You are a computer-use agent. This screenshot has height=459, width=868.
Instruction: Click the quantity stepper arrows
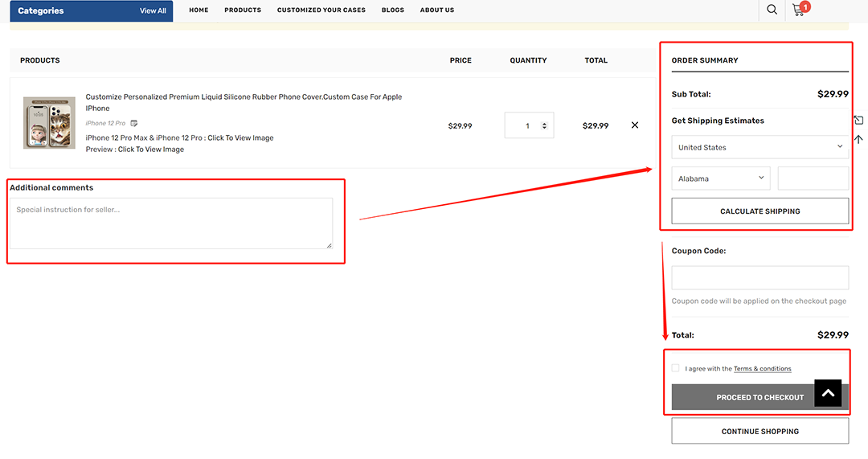[544, 125]
